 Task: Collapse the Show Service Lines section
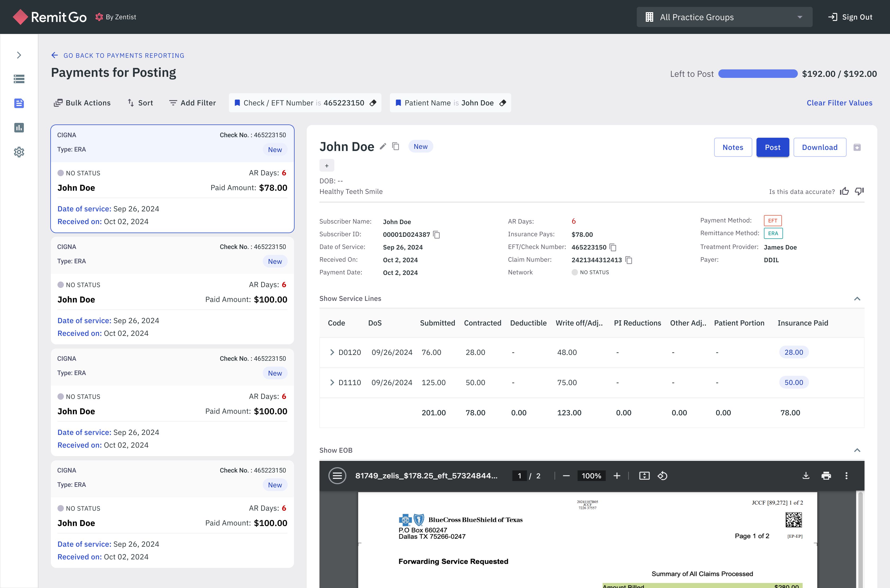click(x=857, y=299)
